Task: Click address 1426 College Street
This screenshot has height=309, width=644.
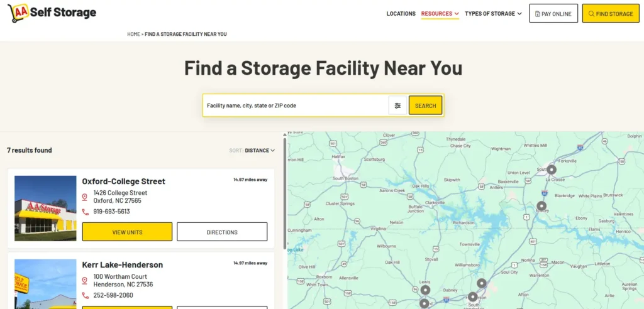Action: tap(120, 197)
